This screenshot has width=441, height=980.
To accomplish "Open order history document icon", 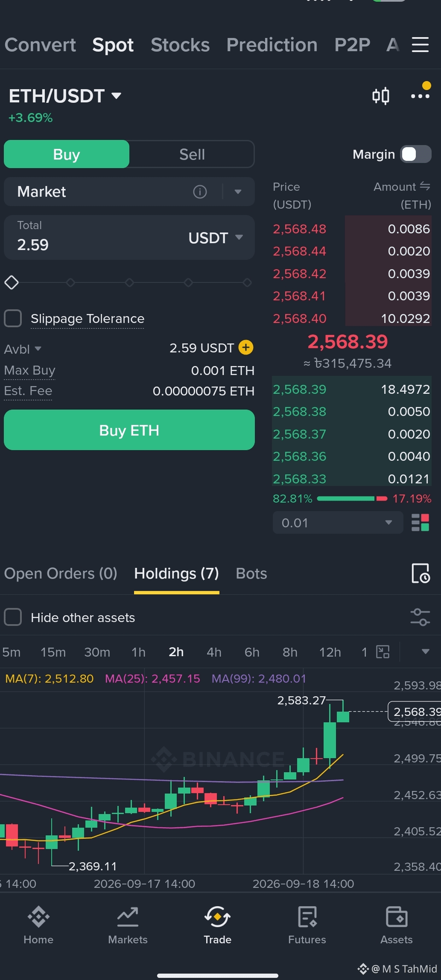I will 421,573.
